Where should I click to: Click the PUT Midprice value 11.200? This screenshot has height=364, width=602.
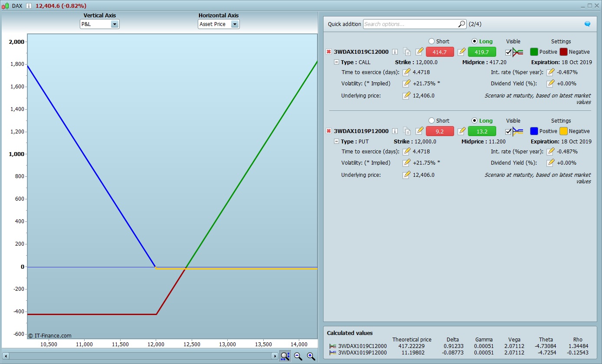497,142
